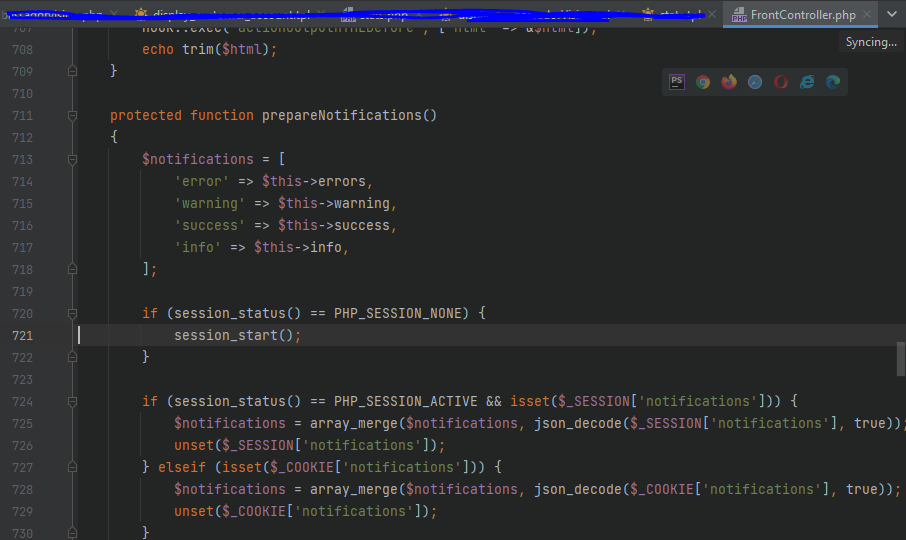
Task: Click the 'info' array key string
Action: coord(198,247)
